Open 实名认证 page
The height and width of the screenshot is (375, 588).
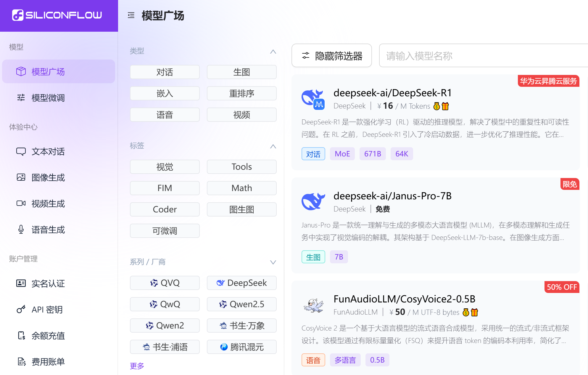click(x=59, y=283)
